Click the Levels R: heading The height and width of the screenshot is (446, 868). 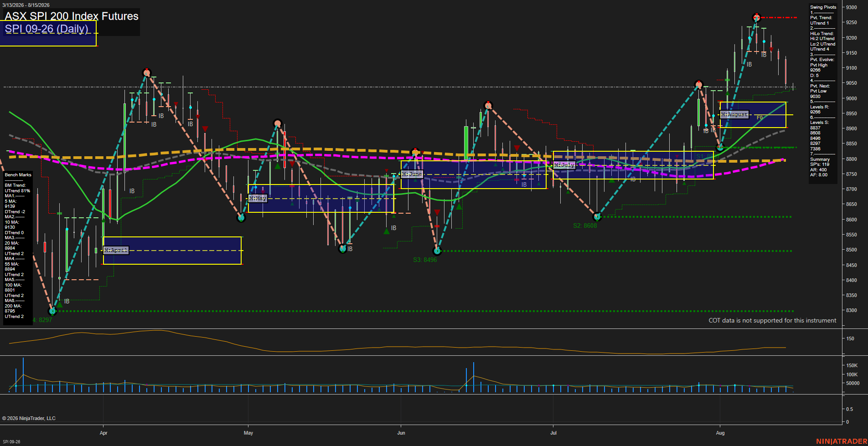[x=820, y=107]
